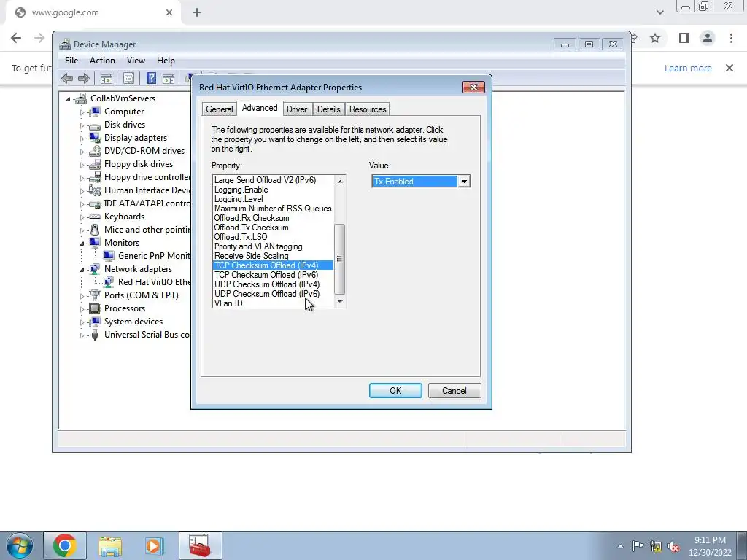Image resolution: width=747 pixels, height=560 pixels.
Task: Click the property list scroll up arrow
Action: pos(340,182)
